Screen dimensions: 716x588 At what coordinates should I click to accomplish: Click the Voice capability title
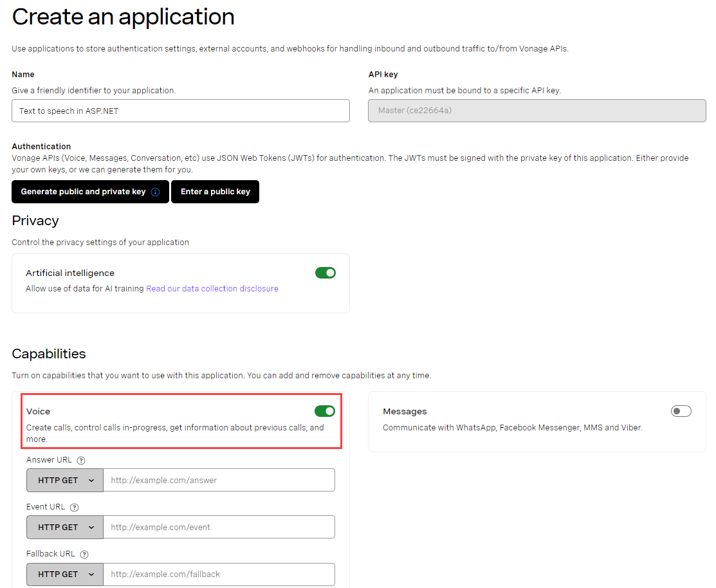[39, 411]
